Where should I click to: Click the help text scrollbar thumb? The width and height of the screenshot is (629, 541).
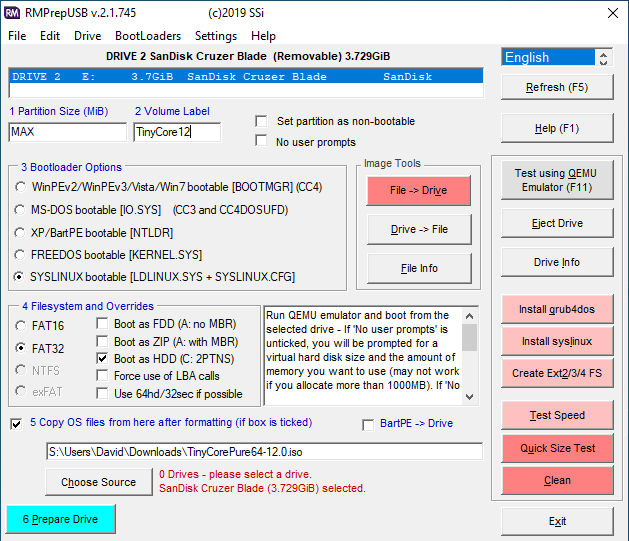[469, 338]
